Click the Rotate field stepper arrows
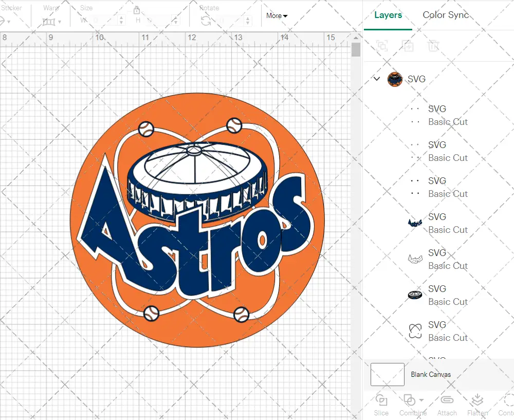 coord(248,21)
